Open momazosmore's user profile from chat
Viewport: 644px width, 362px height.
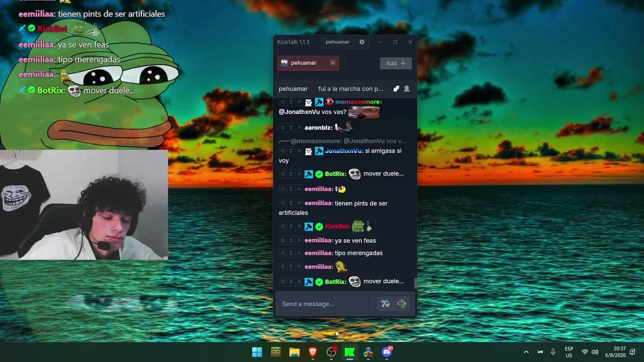coord(358,102)
